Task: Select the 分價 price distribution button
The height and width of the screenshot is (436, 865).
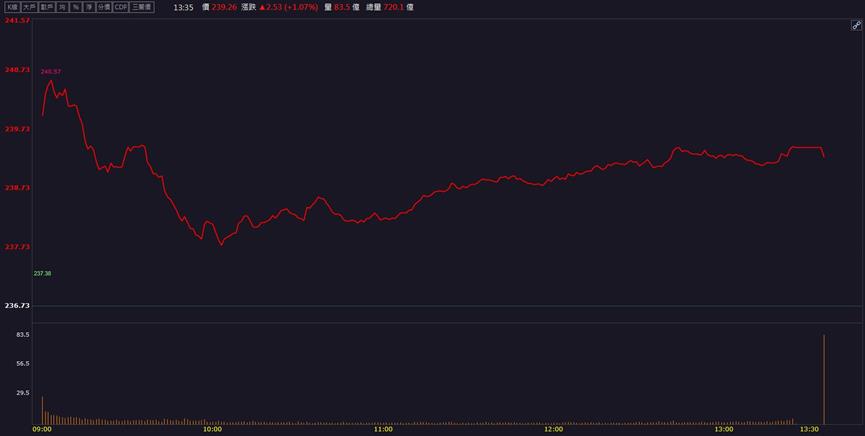Action: pyautogui.click(x=104, y=7)
